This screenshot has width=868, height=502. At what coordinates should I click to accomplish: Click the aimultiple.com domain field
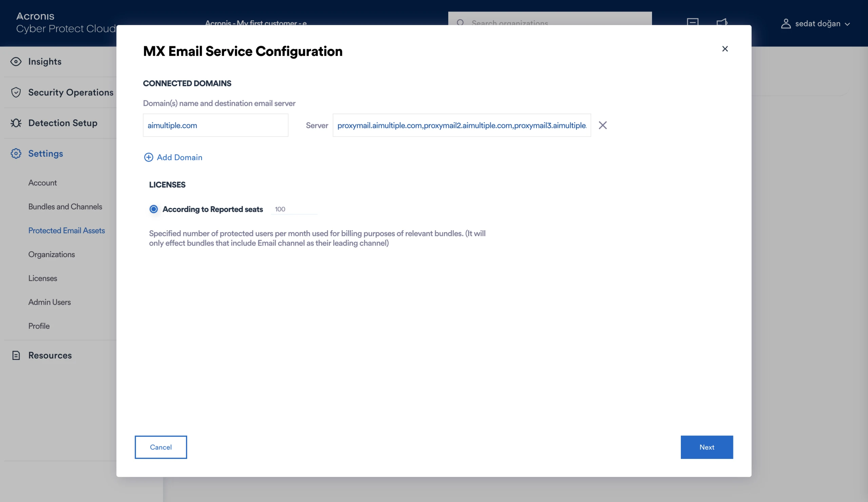click(x=216, y=125)
